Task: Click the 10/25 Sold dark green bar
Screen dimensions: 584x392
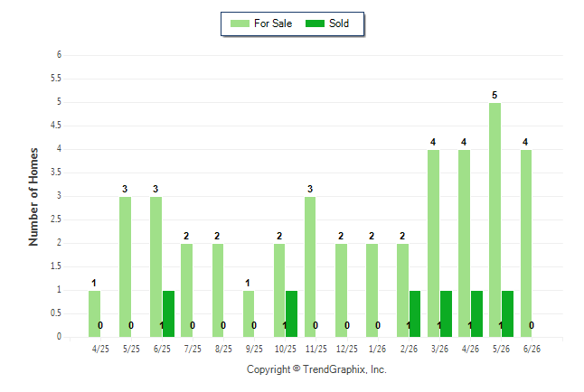Action: click(291, 313)
